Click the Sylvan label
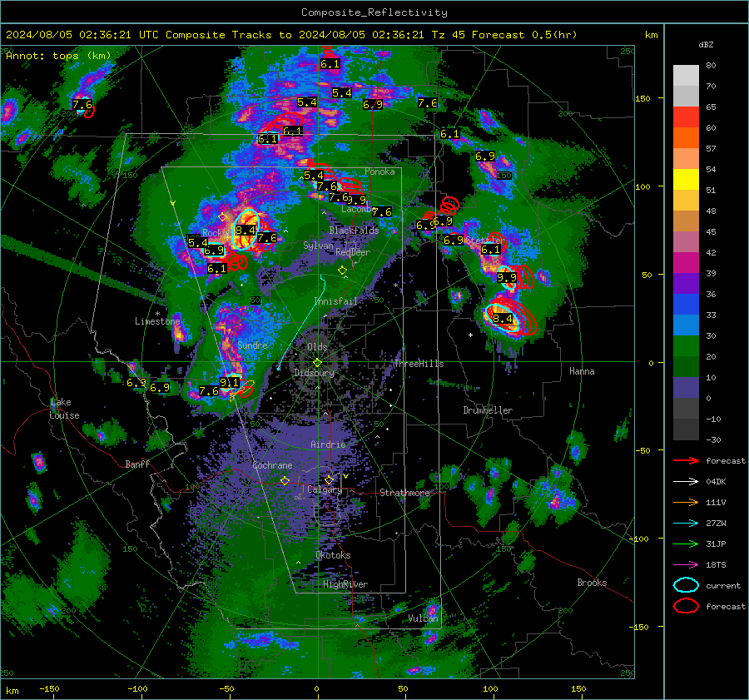 coord(318,246)
